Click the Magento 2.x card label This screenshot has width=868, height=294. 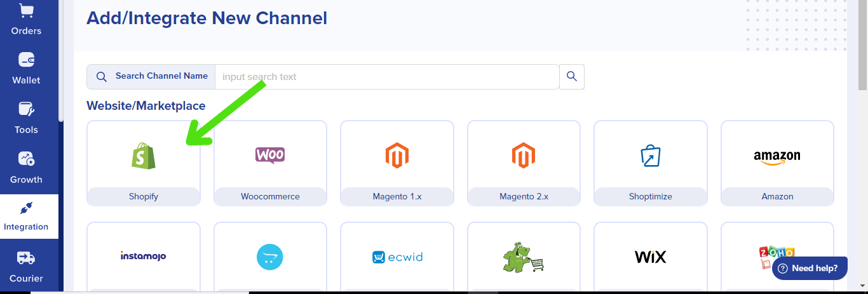(x=524, y=196)
